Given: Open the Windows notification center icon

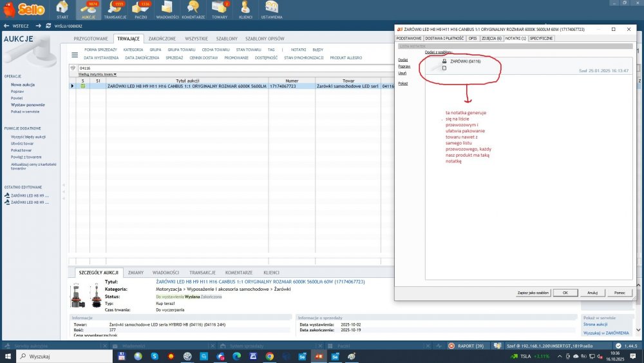Looking at the screenshot, I should coord(633,357).
